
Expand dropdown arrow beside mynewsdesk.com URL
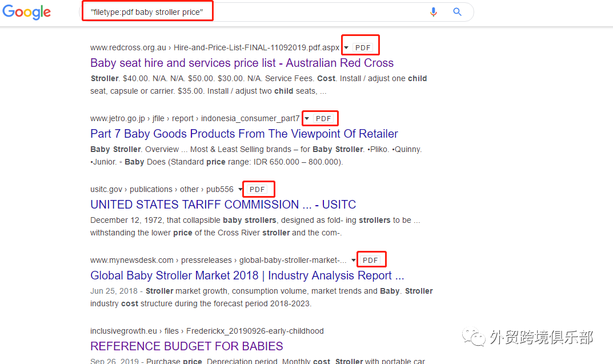[353, 260]
